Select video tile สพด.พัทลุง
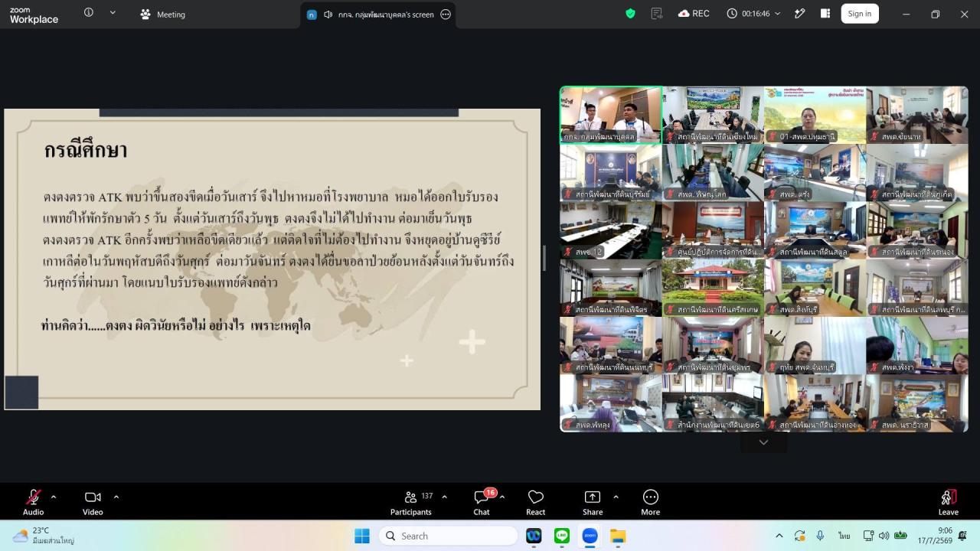Image resolution: width=980 pixels, height=551 pixels. (x=610, y=403)
